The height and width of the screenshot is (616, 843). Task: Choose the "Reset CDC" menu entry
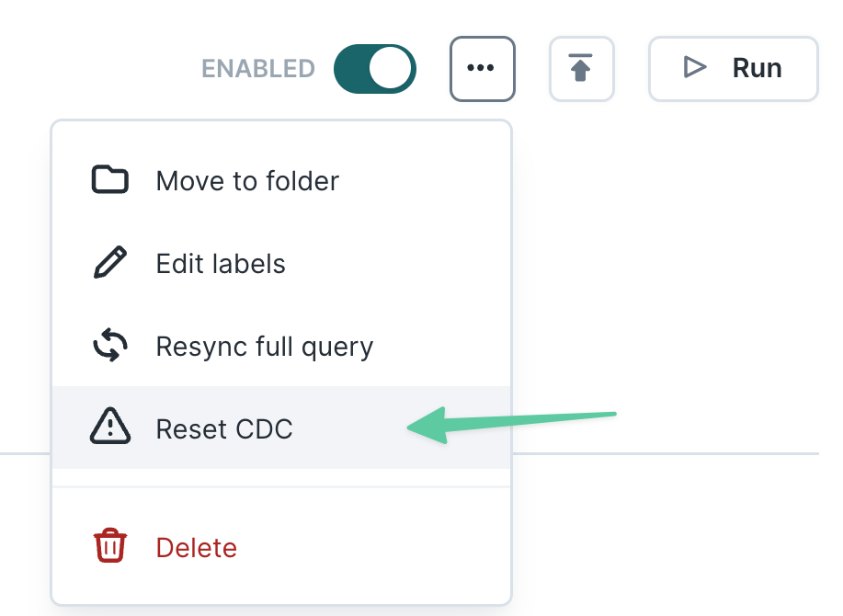(224, 428)
